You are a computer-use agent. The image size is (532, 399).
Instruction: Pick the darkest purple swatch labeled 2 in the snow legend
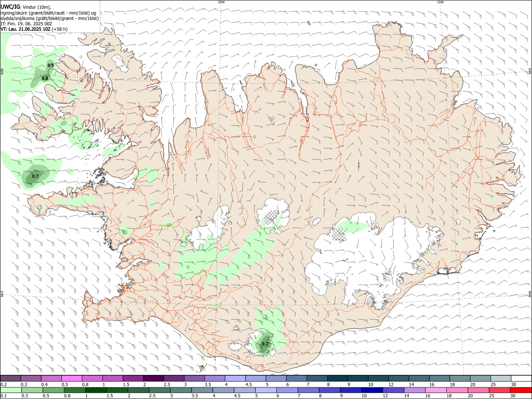click(153, 378)
